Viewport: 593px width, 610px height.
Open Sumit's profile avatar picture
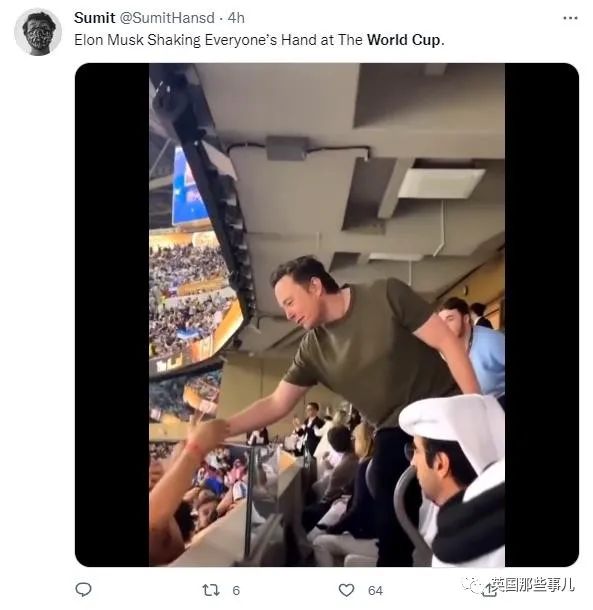pos(38,32)
